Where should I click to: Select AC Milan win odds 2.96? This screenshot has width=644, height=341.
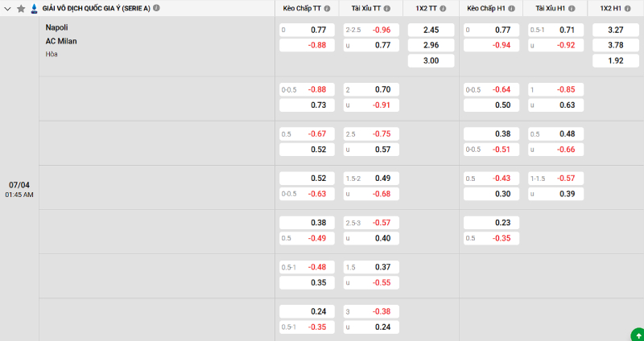(430, 45)
